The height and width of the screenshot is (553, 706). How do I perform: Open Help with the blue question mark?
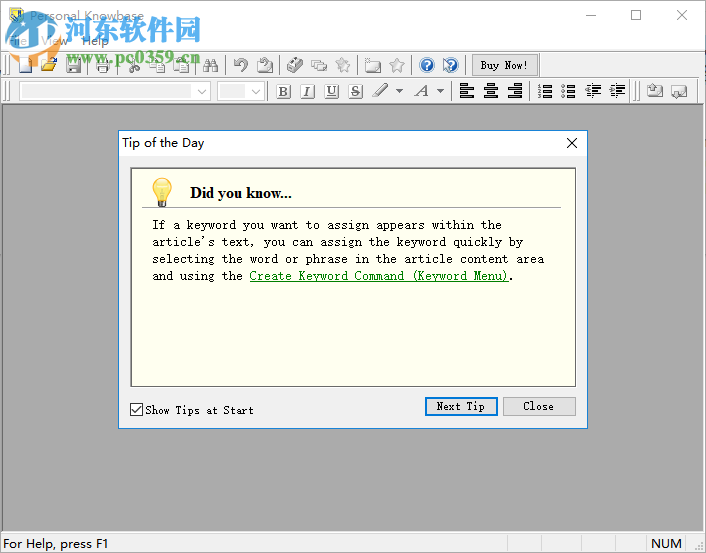tap(427, 66)
